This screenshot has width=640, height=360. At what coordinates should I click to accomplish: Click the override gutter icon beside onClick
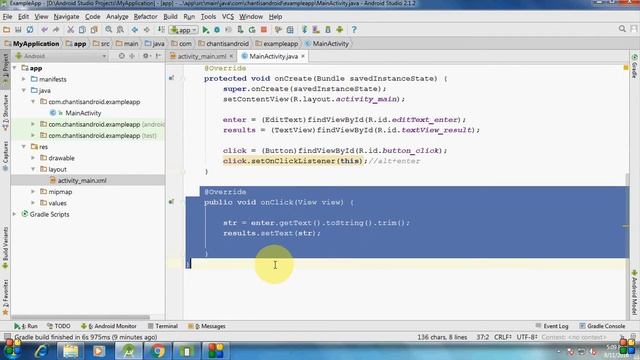(171, 202)
